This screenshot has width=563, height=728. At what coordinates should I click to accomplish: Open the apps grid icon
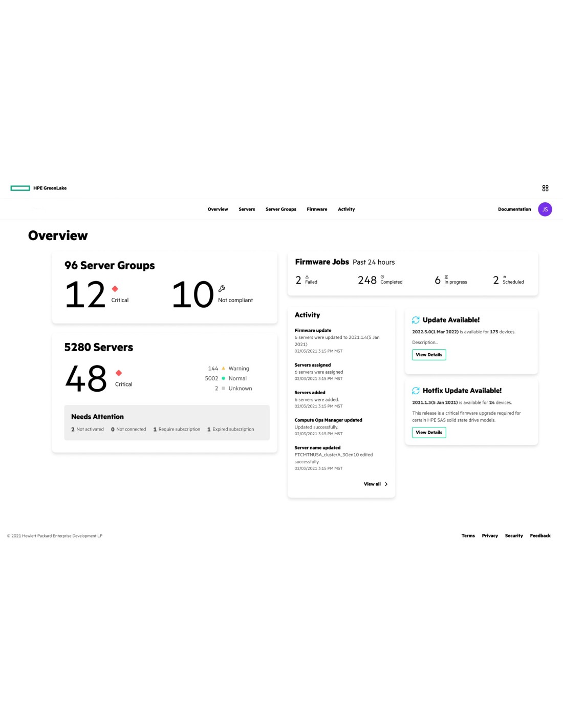coord(545,188)
